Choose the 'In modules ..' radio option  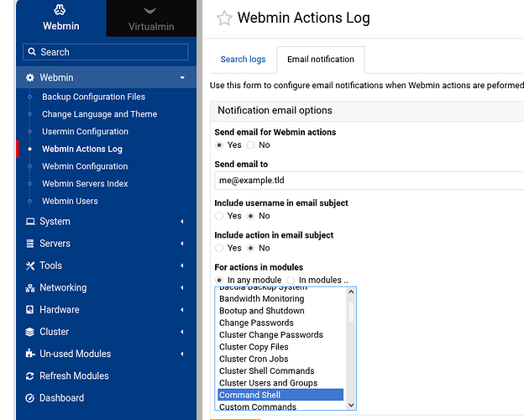tap(291, 280)
